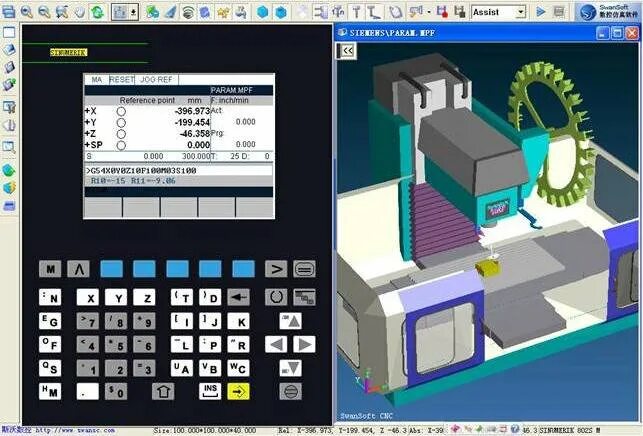Viewport: 643px width, 436px height.
Task: Click the cursor right arrow key
Action: [305, 345]
